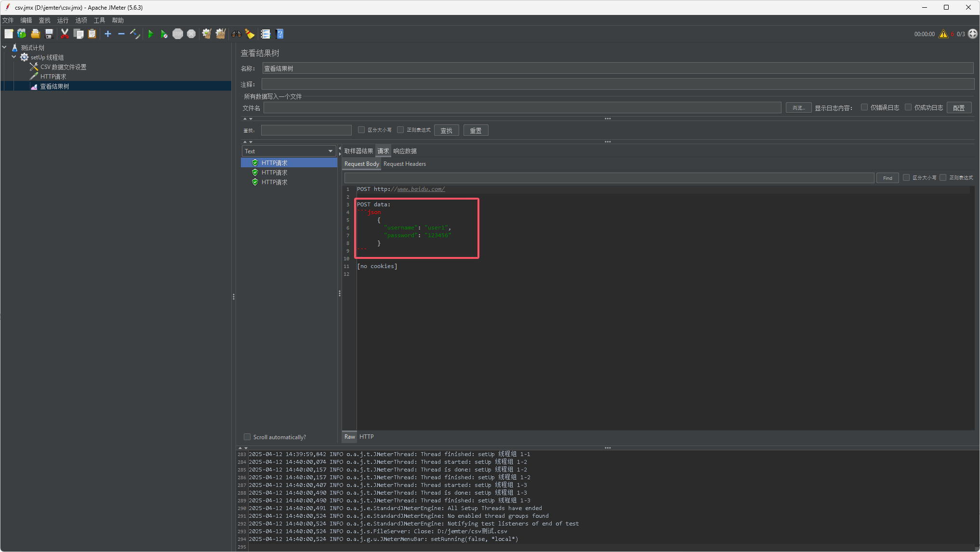980x552 pixels.
Task: Click the warning triangle to view log errors
Action: click(x=943, y=34)
